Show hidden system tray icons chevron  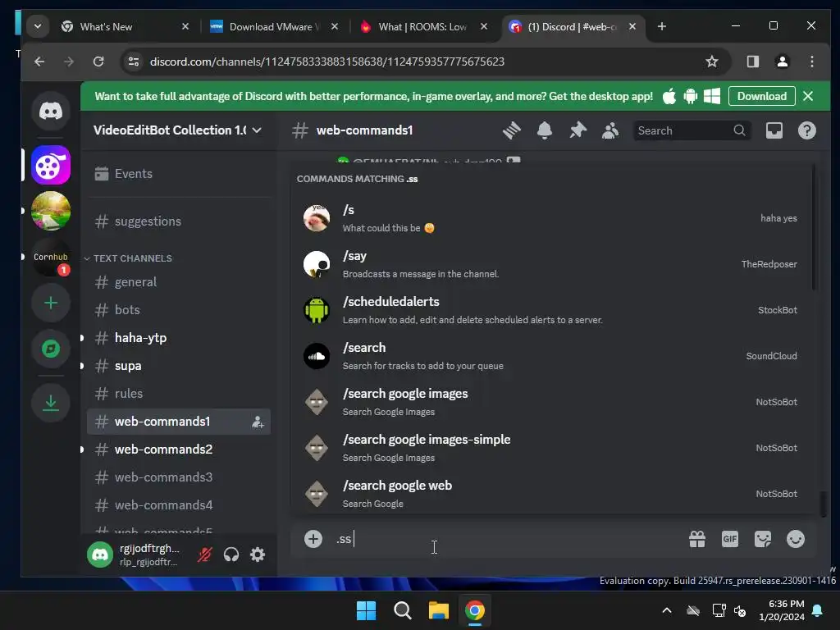pos(667,610)
